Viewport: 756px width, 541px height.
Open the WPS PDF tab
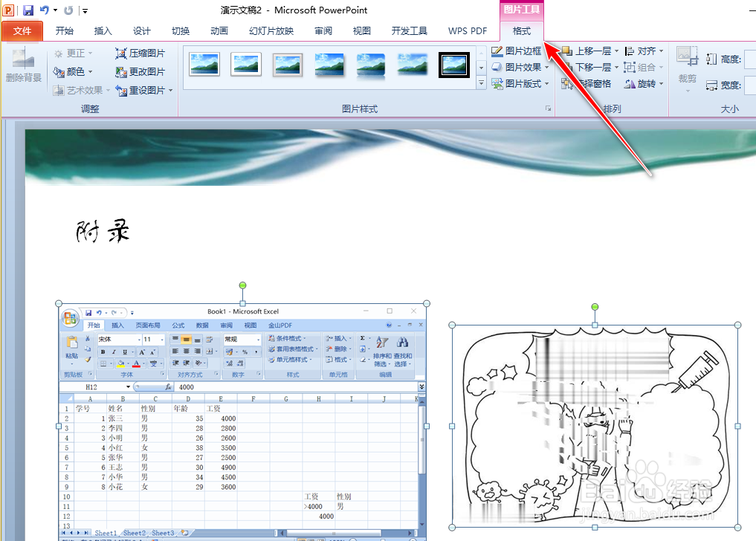pyautogui.click(x=467, y=31)
